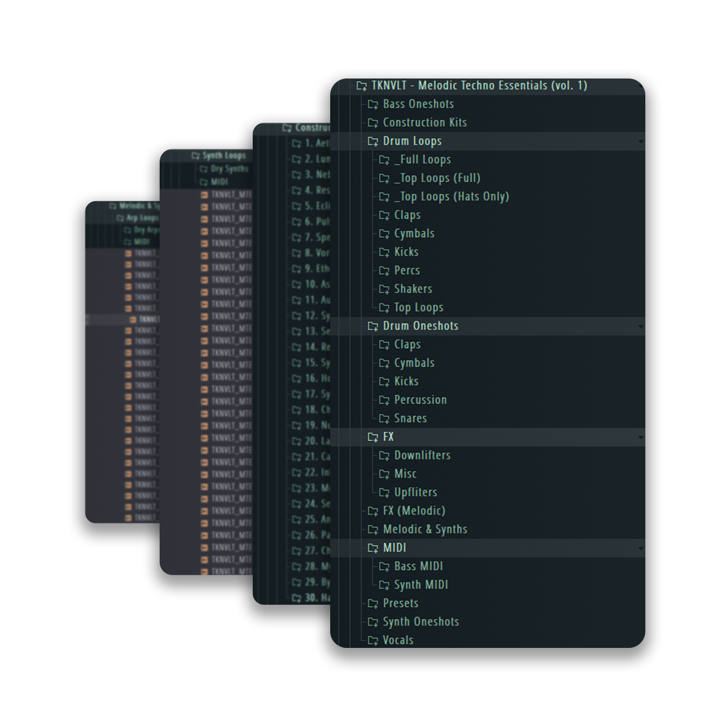The image size is (728, 728).
Task: Click the Bass MIDI folder icon
Action: tap(384, 567)
